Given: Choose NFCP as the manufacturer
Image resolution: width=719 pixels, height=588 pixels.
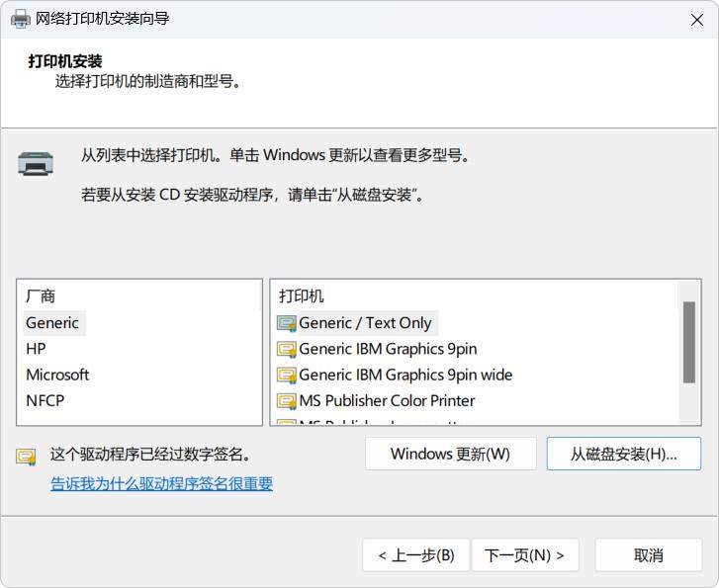Looking at the screenshot, I should (x=45, y=400).
